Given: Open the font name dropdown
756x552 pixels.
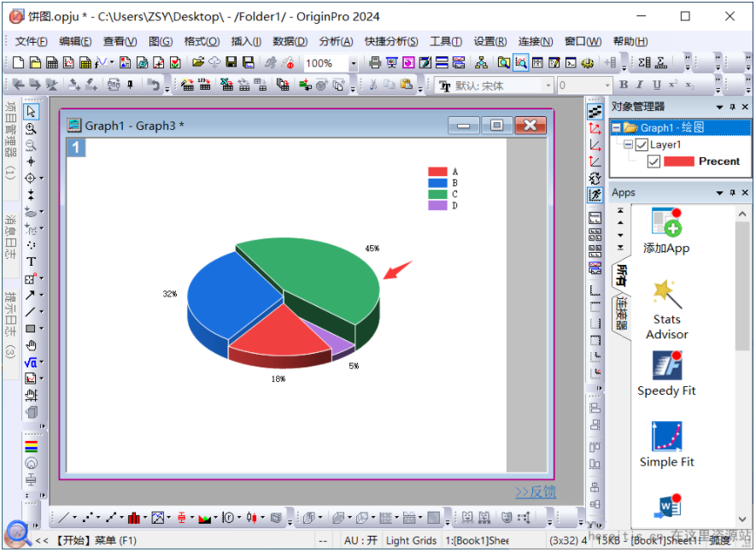Looking at the screenshot, I should tap(548, 85).
